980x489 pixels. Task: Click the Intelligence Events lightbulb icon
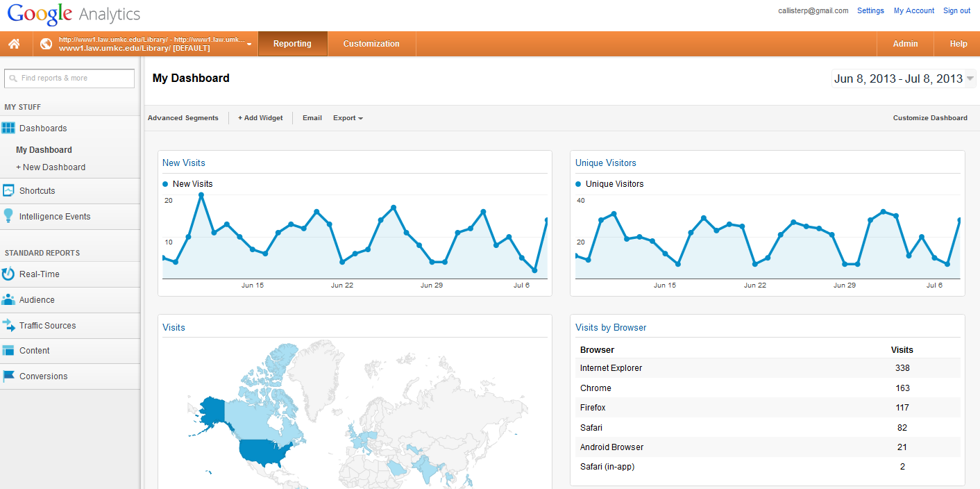(x=8, y=216)
